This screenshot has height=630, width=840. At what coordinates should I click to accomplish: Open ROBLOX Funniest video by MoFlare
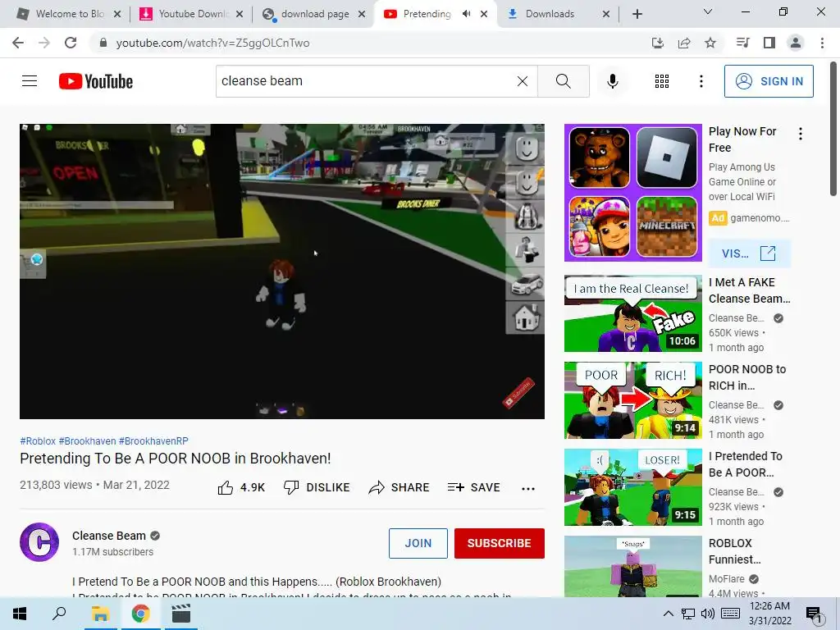coord(632,566)
